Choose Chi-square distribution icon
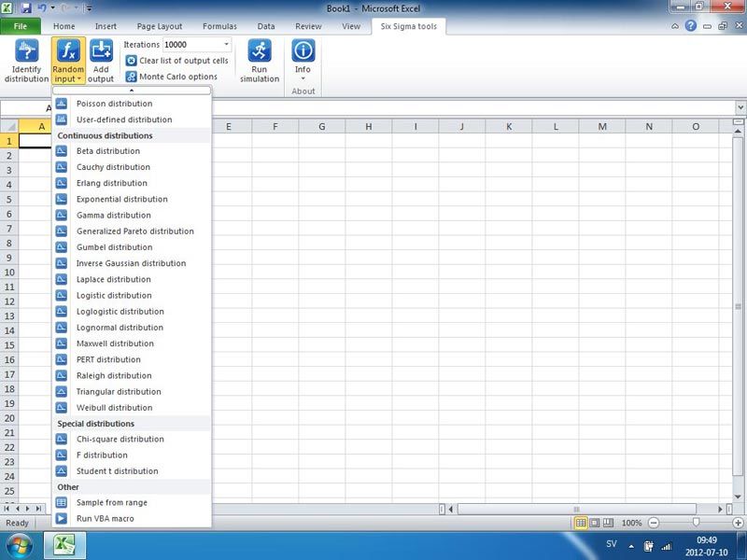Screen dimensions: 747x560 pyautogui.click(x=61, y=439)
